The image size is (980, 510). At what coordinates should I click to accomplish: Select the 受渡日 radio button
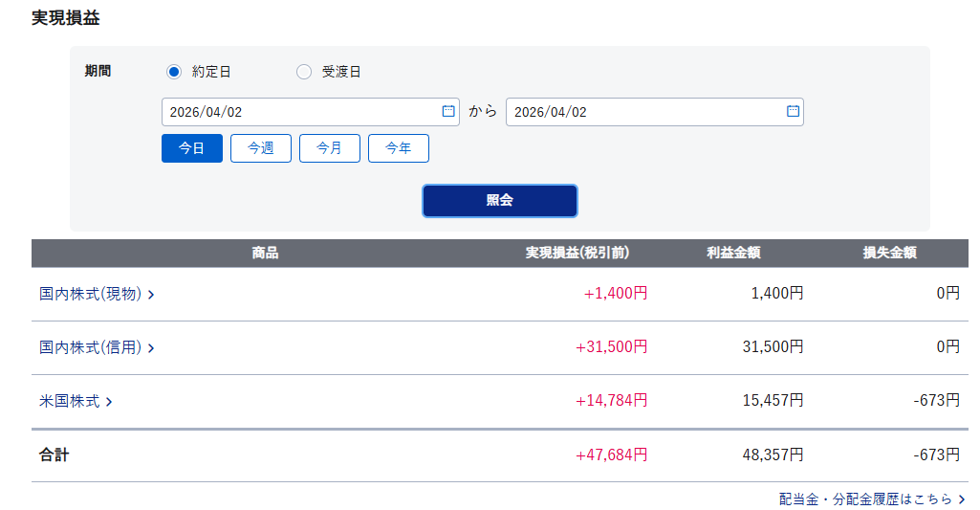304,72
